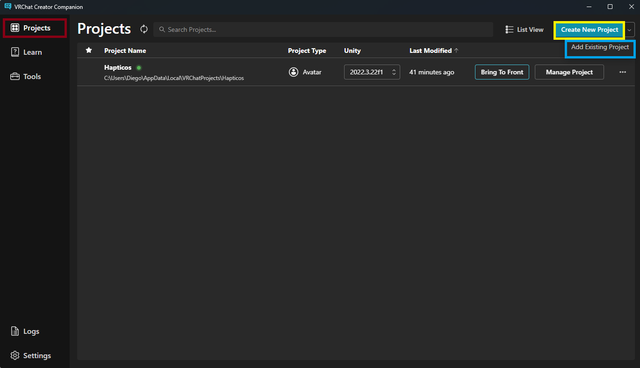Open the Settings page
This screenshot has width=640, height=368.
coord(31,355)
